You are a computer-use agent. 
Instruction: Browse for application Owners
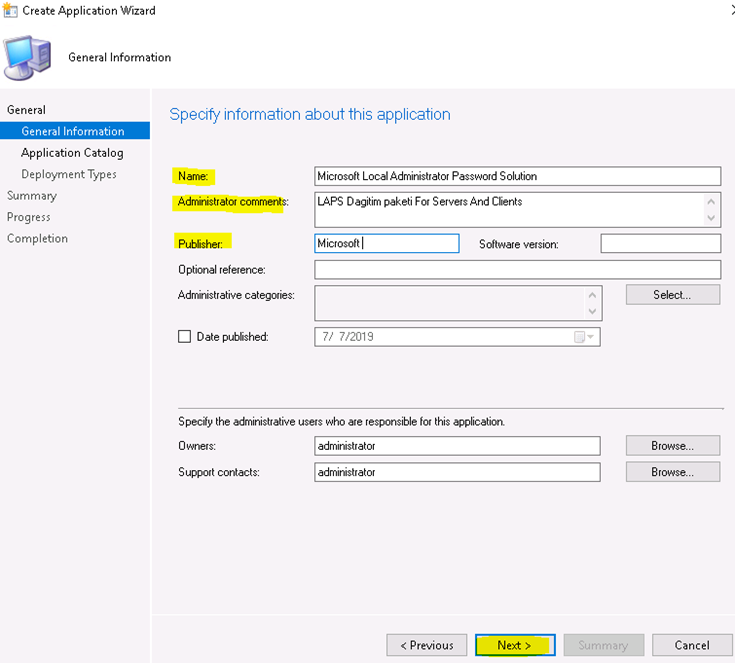pos(673,445)
